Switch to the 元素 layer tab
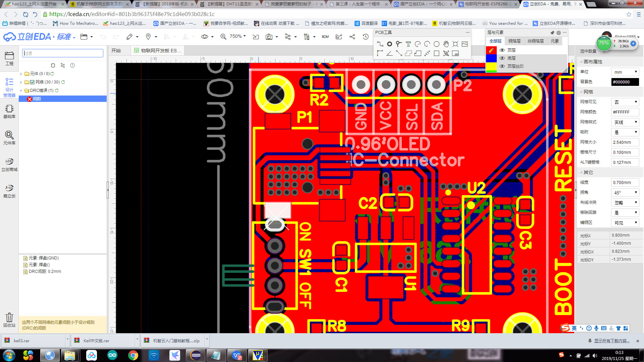 click(x=555, y=41)
